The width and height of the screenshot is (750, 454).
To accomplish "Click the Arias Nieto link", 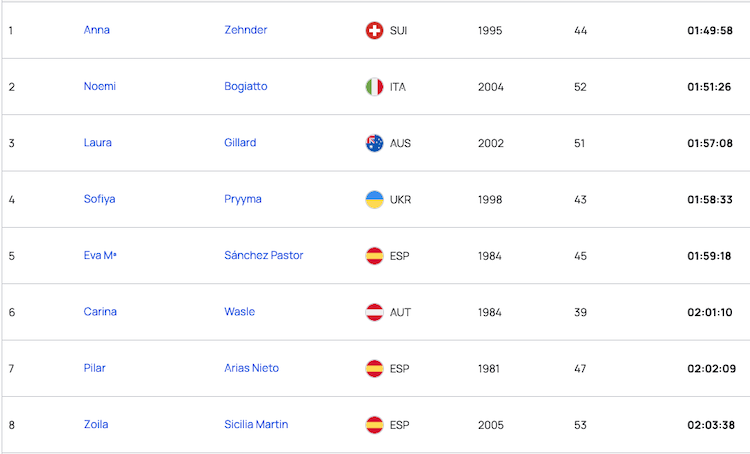I will pos(252,368).
